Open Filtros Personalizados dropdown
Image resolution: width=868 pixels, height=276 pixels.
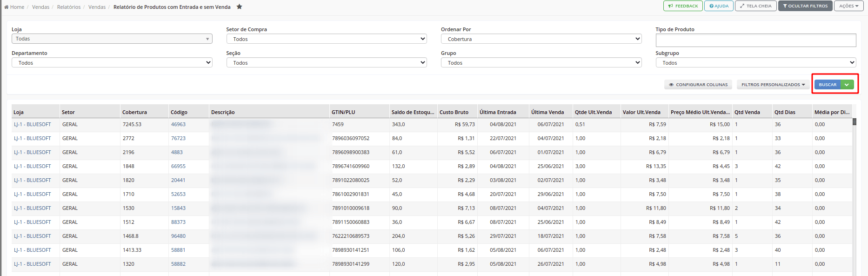pyautogui.click(x=773, y=85)
